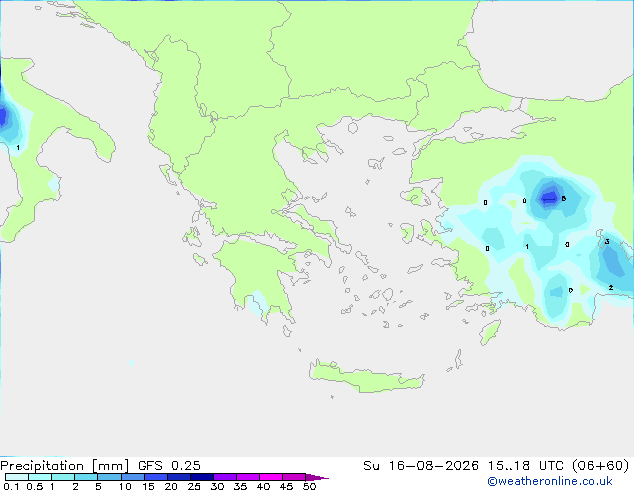Click the 15–20 mm royal blue swatch
Image resolution: width=634 pixels, height=490 pixels.
(155, 477)
